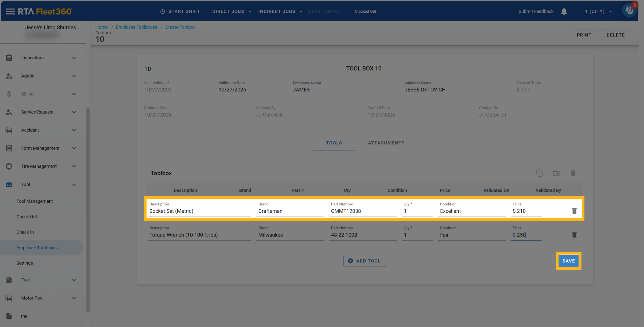The width and height of the screenshot is (644, 327).
Task: Open Tool Management in sidebar
Action: pos(35,201)
